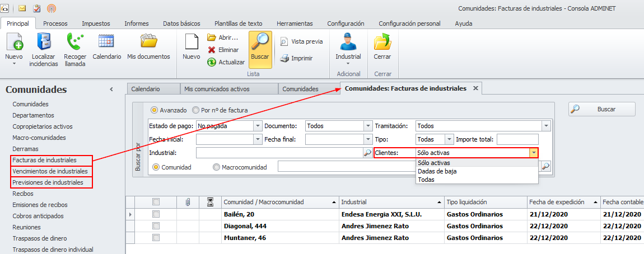
Task: Click the magnifier beside Industrial field
Action: point(367,153)
